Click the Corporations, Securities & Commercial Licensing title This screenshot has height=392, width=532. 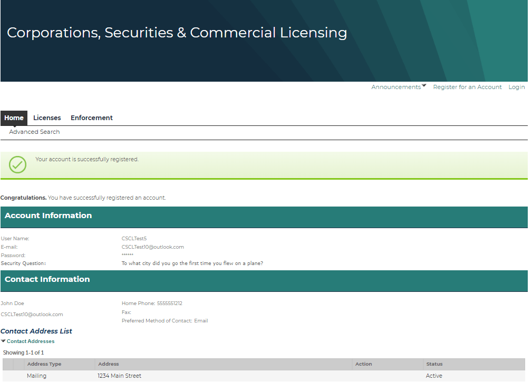[177, 33]
